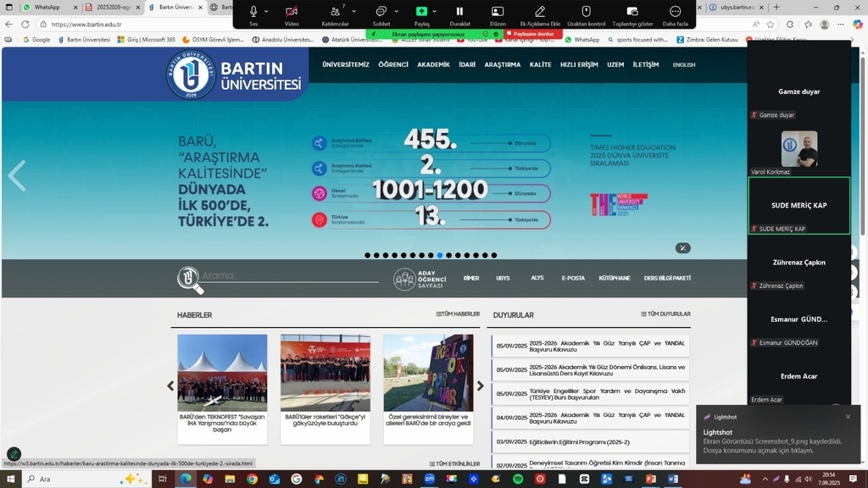
Task: Expand the share options arrow beside Paylaş
Action: tap(435, 11)
